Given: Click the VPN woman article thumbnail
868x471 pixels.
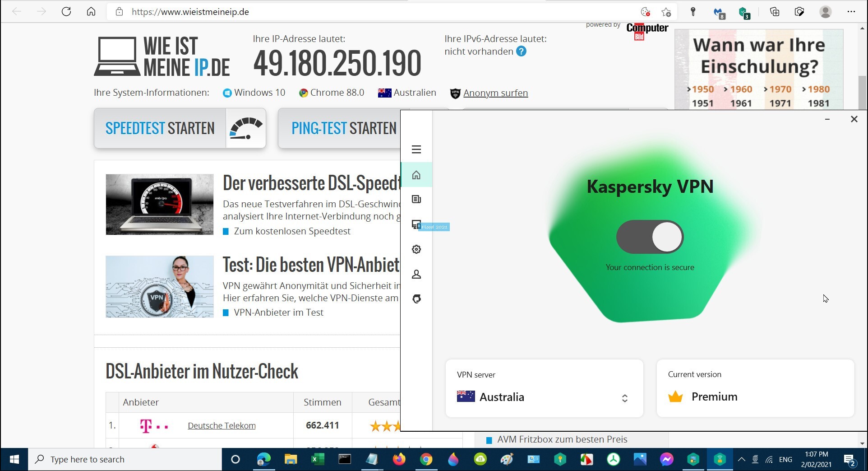Looking at the screenshot, I should (x=160, y=287).
